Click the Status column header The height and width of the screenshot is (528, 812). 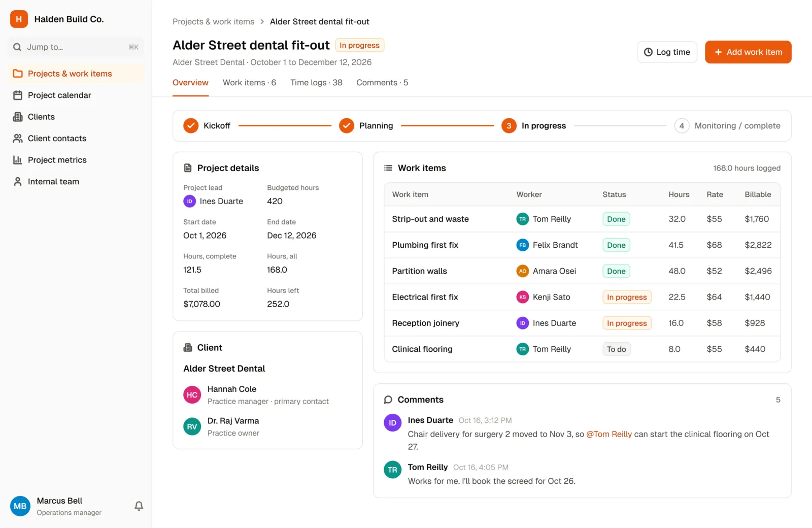pyautogui.click(x=614, y=194)
